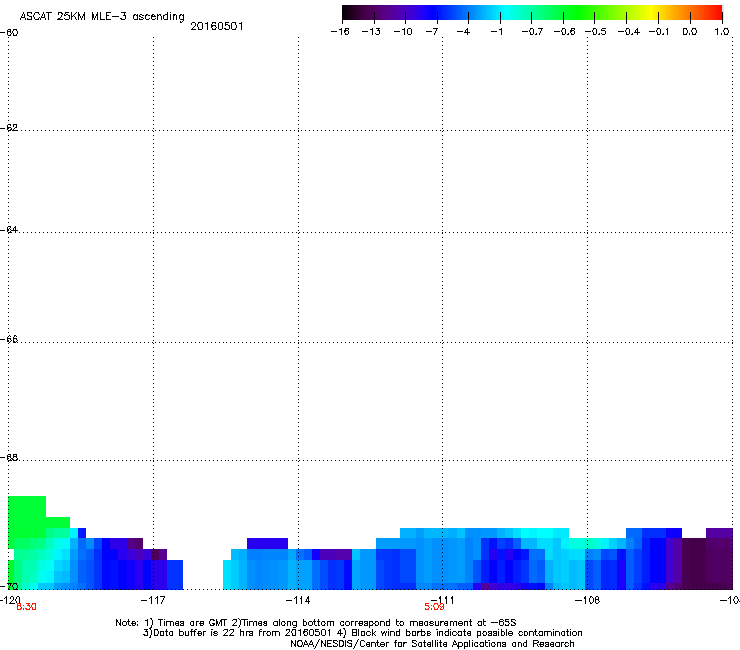Click the date label 20160501 in title

click(217, 26)
